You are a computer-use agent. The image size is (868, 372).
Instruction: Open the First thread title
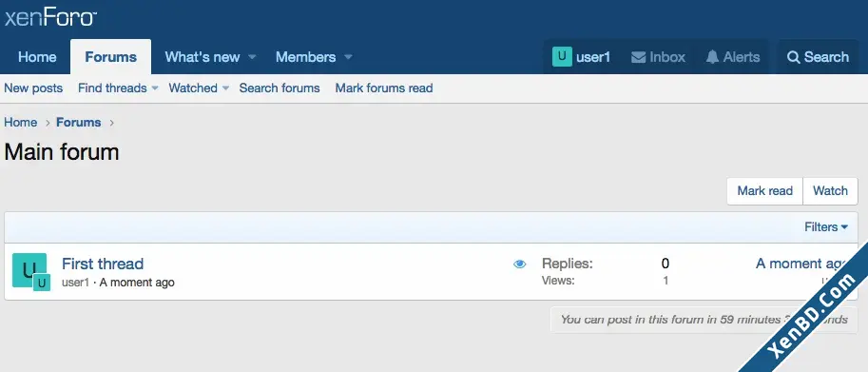pos(103,264)
